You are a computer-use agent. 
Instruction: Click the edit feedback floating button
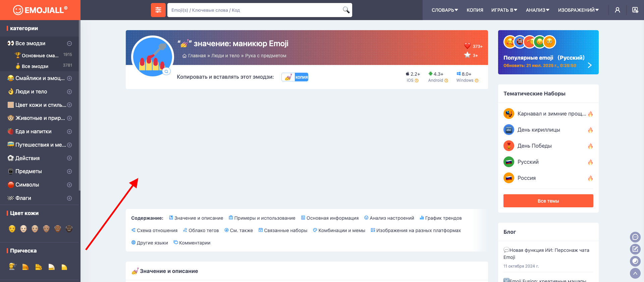635,249
